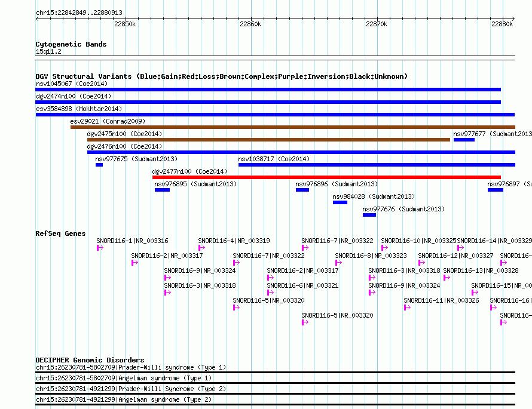The image size is (532, 409).
Task: Select the small blue nsv976896 bar
Action: 302,190
